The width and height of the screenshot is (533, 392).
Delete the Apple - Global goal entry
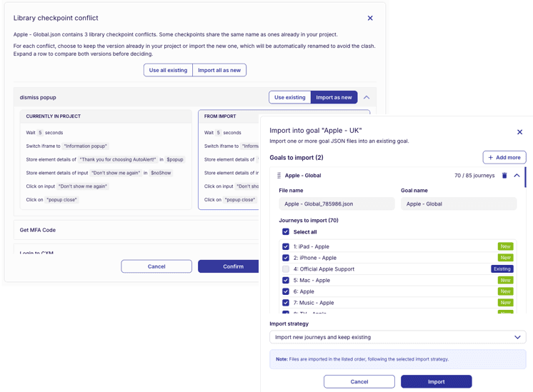tap(504, 175)
